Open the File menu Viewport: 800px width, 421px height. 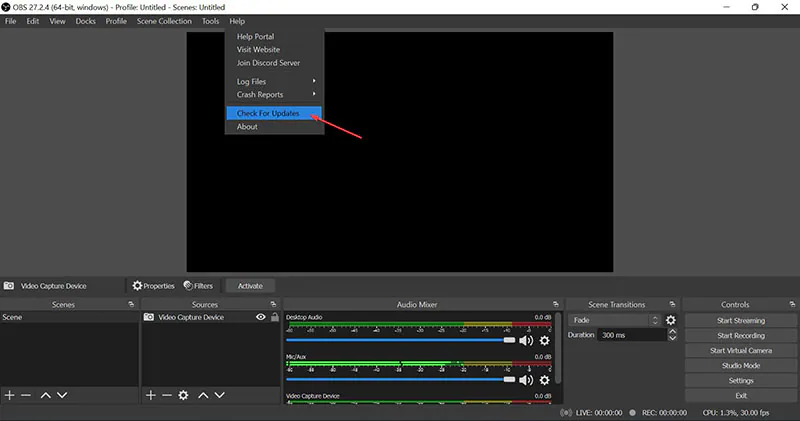pos(11,21)
